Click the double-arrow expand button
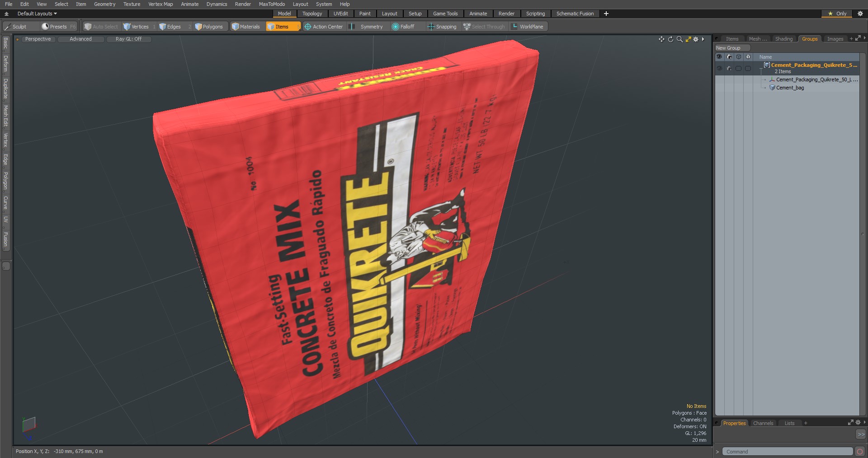This screenshot has width=868, height=458. pos(861,434)
